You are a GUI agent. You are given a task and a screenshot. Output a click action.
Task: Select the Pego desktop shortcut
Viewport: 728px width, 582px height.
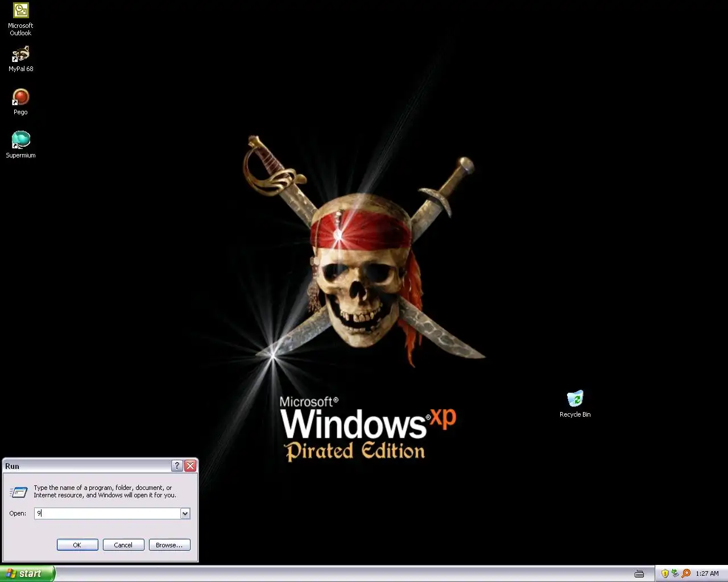tap(20, 102)
